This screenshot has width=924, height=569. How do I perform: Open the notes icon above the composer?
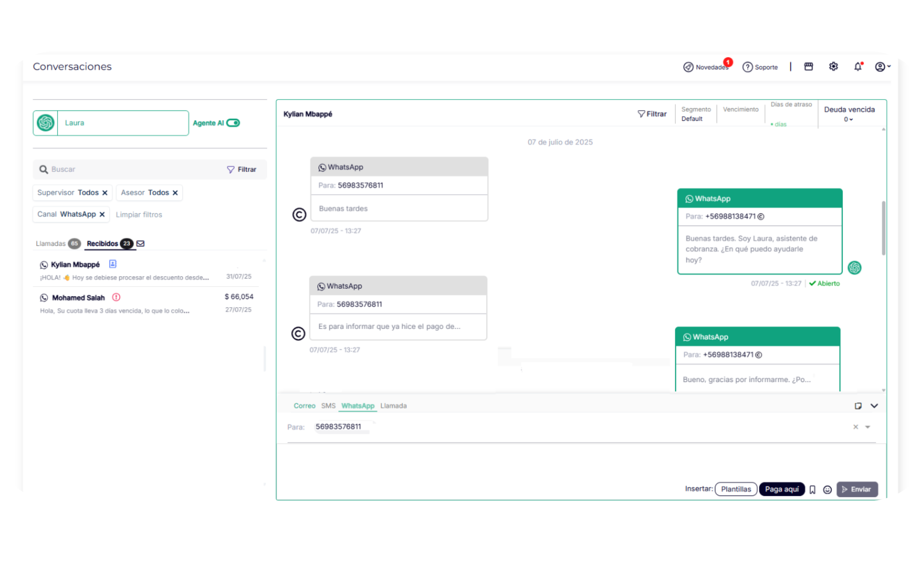(859, 406)
